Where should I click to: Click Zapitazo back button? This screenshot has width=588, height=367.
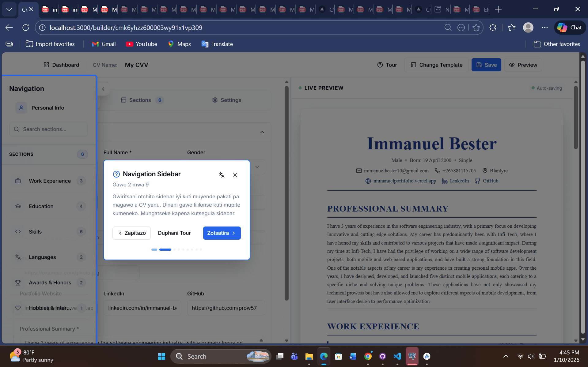(x=131, y=233)
